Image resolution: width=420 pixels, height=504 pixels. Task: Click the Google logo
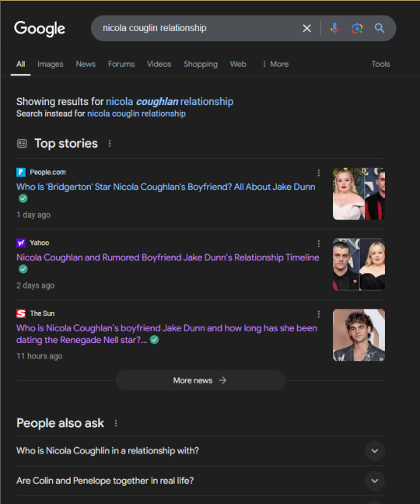40,29
